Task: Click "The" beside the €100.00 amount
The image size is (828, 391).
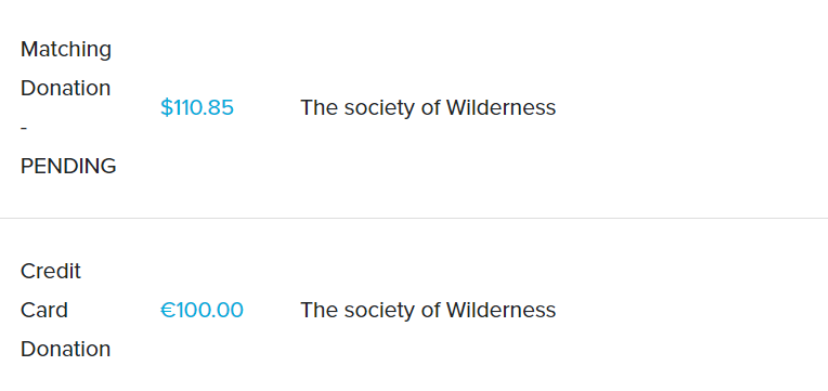Action: click(320, 310)
